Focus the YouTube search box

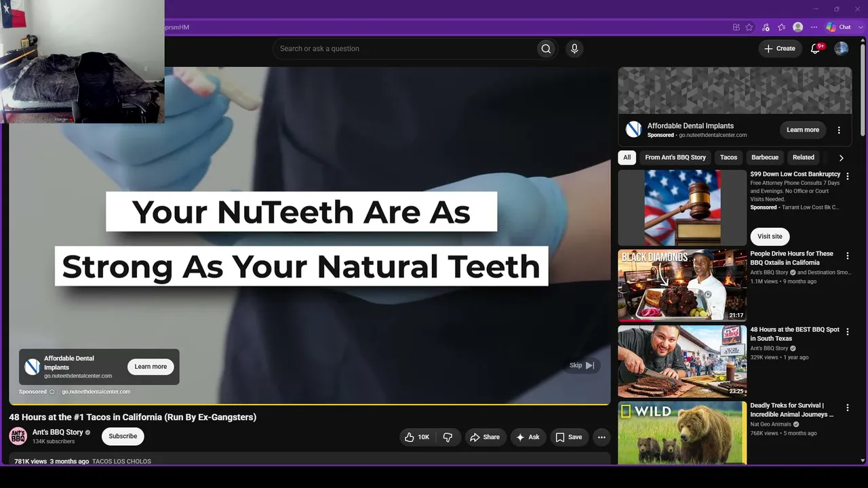coord(404,49)
